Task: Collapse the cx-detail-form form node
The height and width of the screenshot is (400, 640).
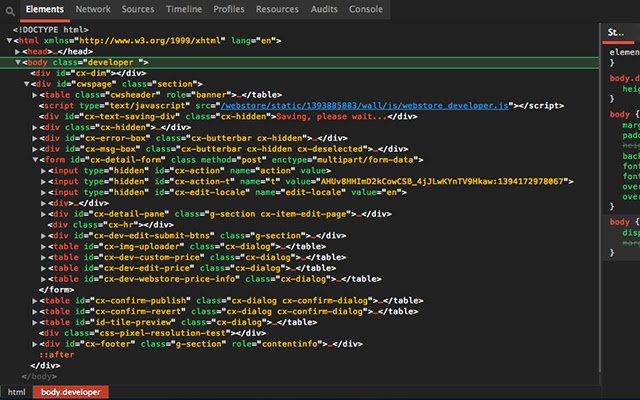Action: [x=36, y=160]
